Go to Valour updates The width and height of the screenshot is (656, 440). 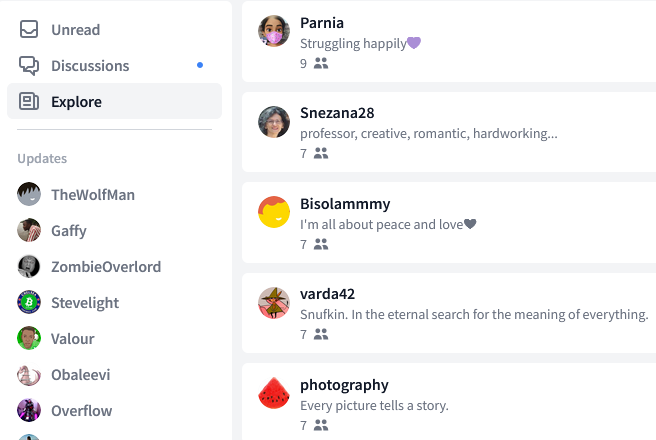coord(56,338)
